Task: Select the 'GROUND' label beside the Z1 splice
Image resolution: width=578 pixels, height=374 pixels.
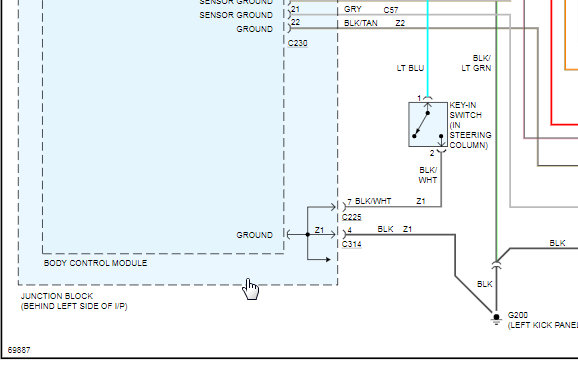Action: point(254,235)
